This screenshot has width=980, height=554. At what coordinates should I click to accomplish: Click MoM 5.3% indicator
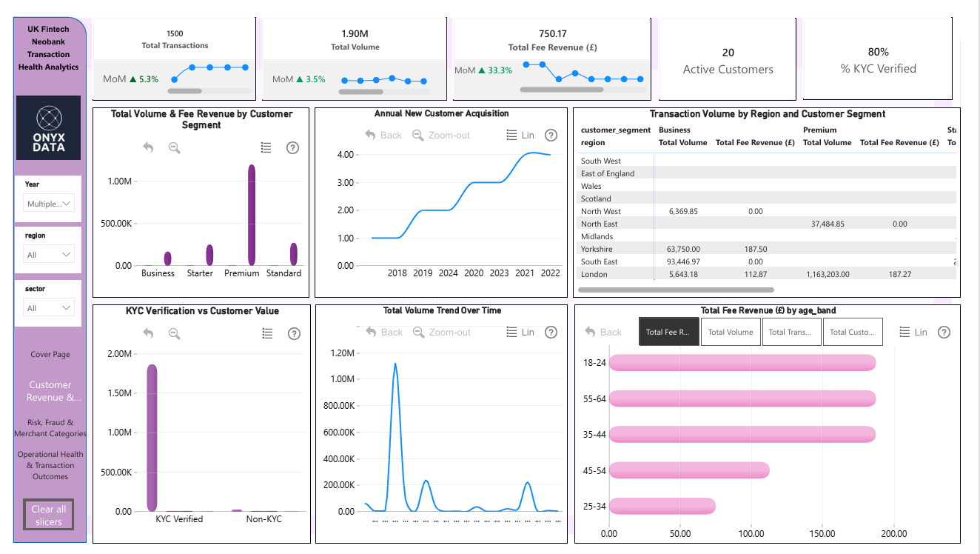pyautogui.click(x=131, y=79)
